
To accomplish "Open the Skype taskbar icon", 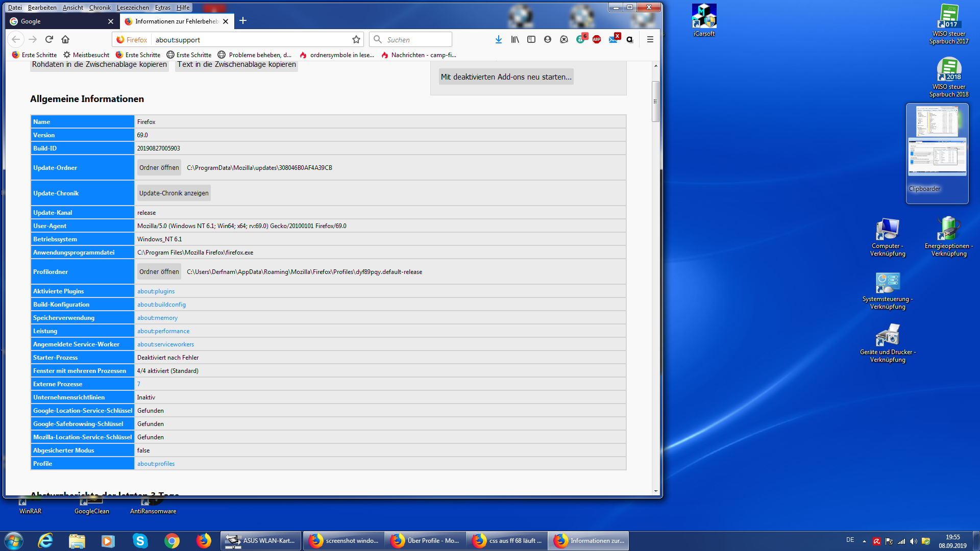I will [x=140, y=541].
